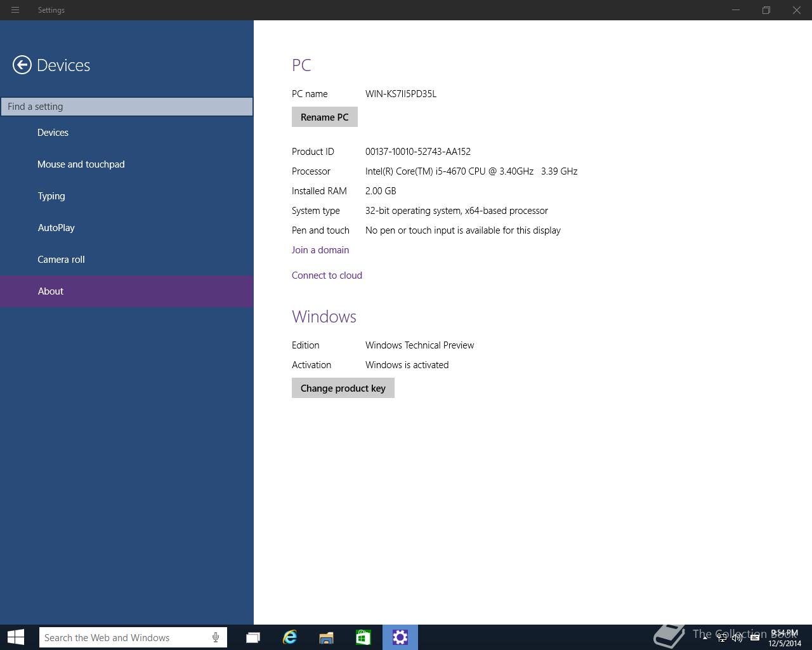Image resolution: width=812 pixels, height=650 pixels.
Task: Open the network status tray icon
Action: click(721, 638)
